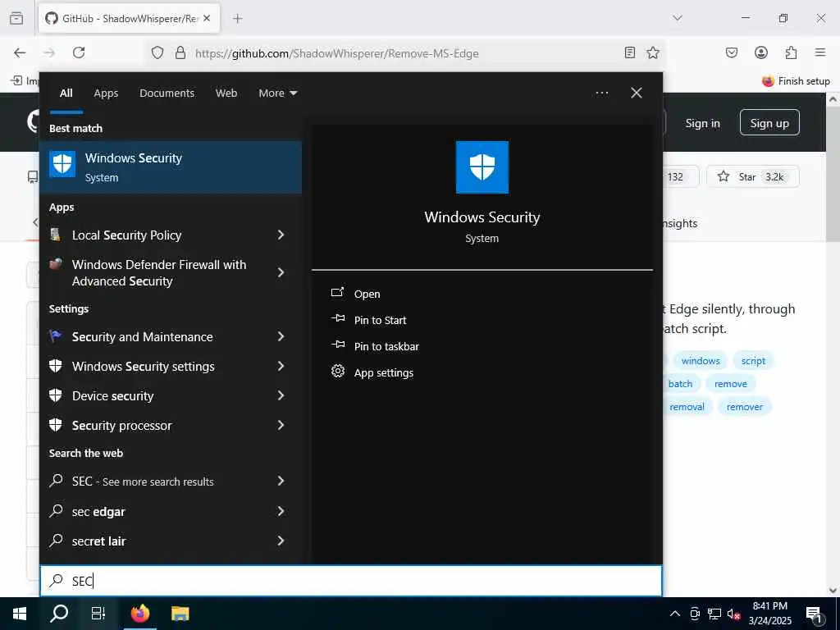
Task: Open Task View from the taskbar
Action: [x=98, y=614]
